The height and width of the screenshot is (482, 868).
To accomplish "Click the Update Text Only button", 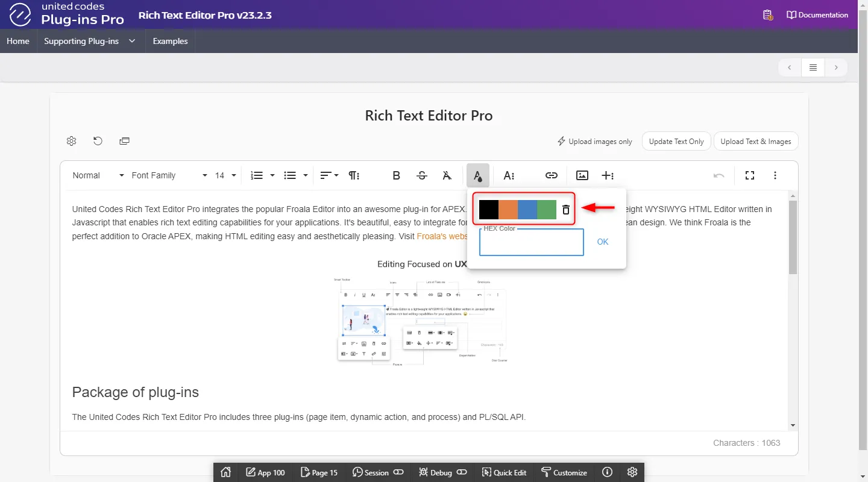I will (676, 142).
